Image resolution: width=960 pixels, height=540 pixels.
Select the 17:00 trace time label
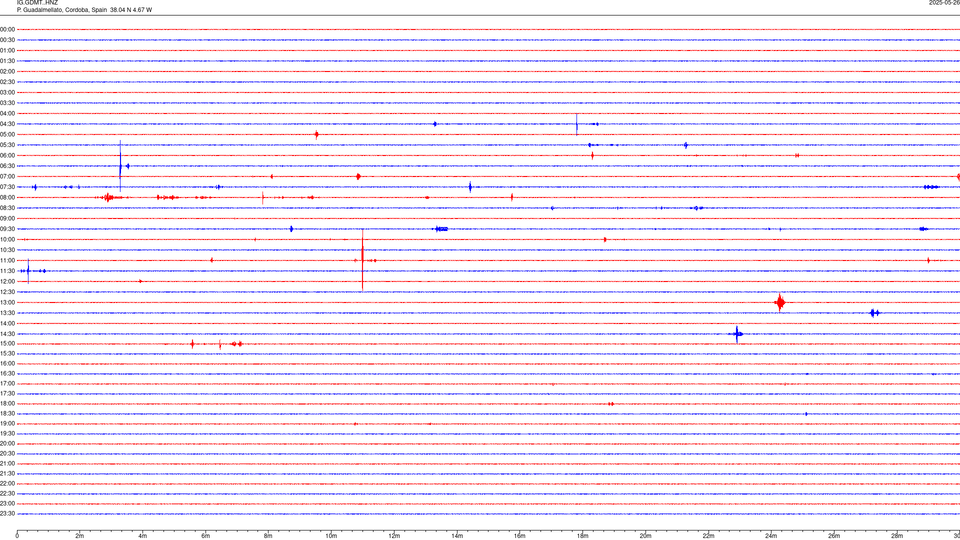[x=7, y=384]
